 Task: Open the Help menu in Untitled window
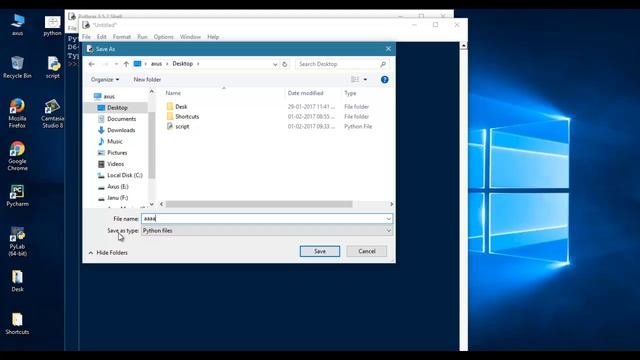(213, 37)
